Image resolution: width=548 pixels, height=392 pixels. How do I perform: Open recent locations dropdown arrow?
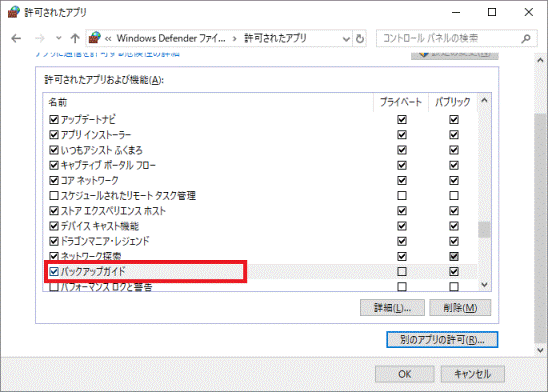(59, 38)
